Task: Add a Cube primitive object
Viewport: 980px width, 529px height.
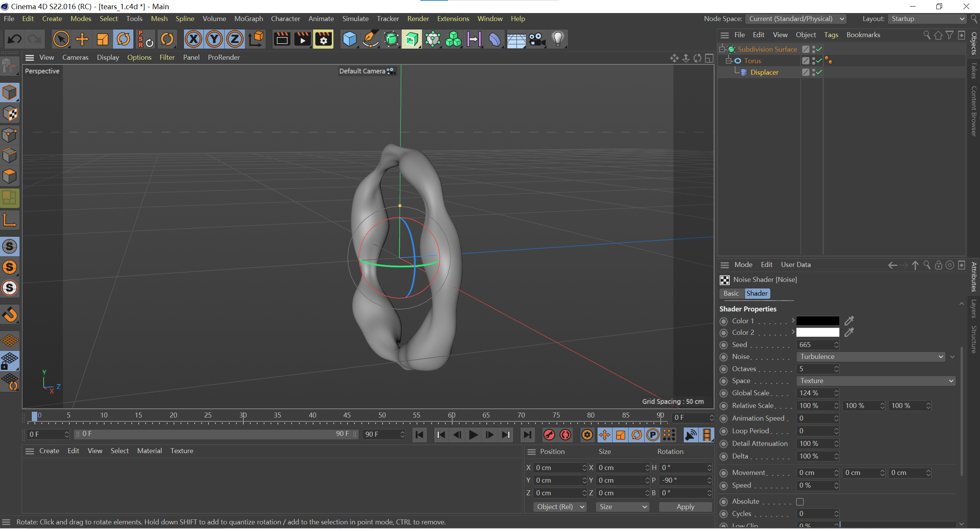Action: point(349,39)
